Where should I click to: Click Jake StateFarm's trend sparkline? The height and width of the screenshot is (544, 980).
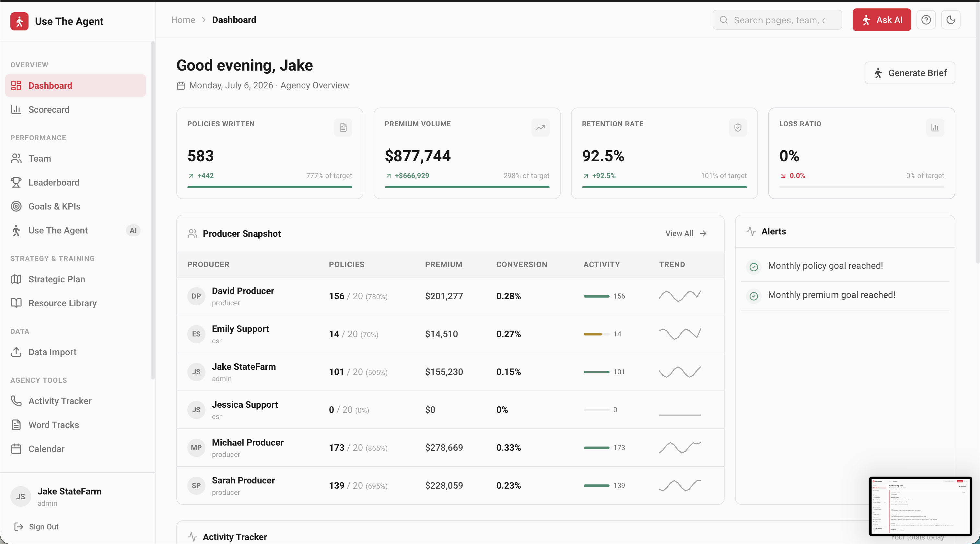pos(680,372)
